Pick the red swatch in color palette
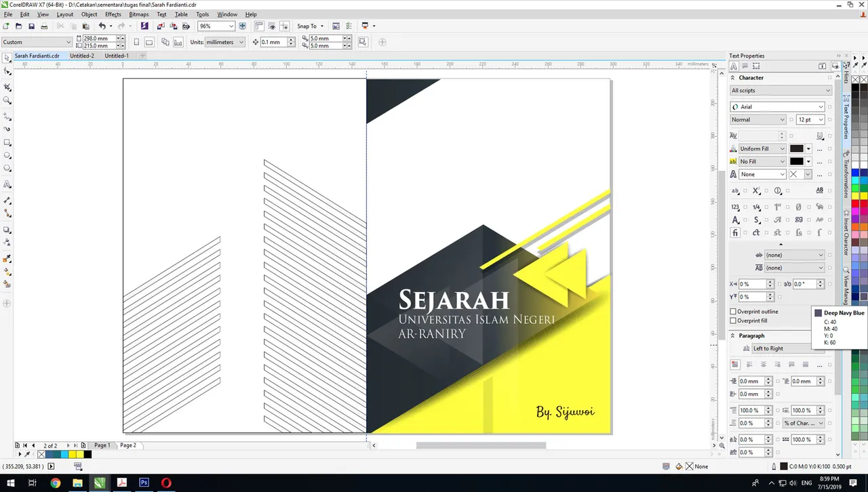The width and height of the screenshot is (868, 492). click(855, 203)
